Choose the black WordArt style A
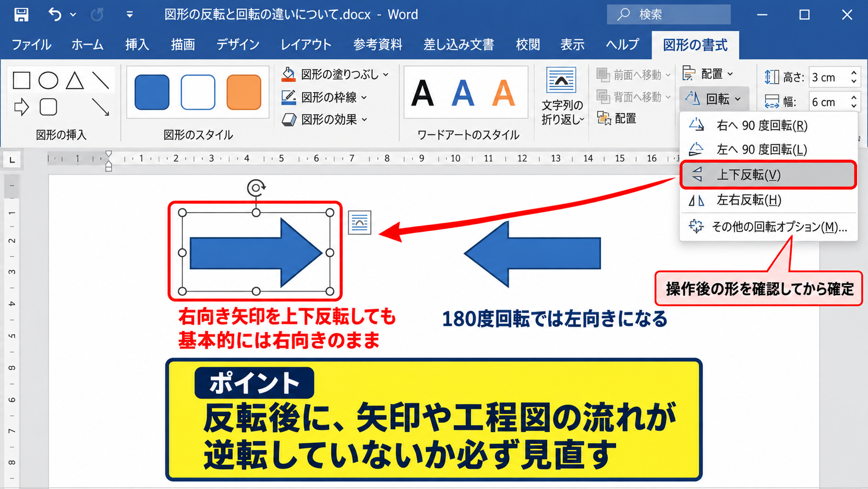868x489 pixels. [423, 94]
